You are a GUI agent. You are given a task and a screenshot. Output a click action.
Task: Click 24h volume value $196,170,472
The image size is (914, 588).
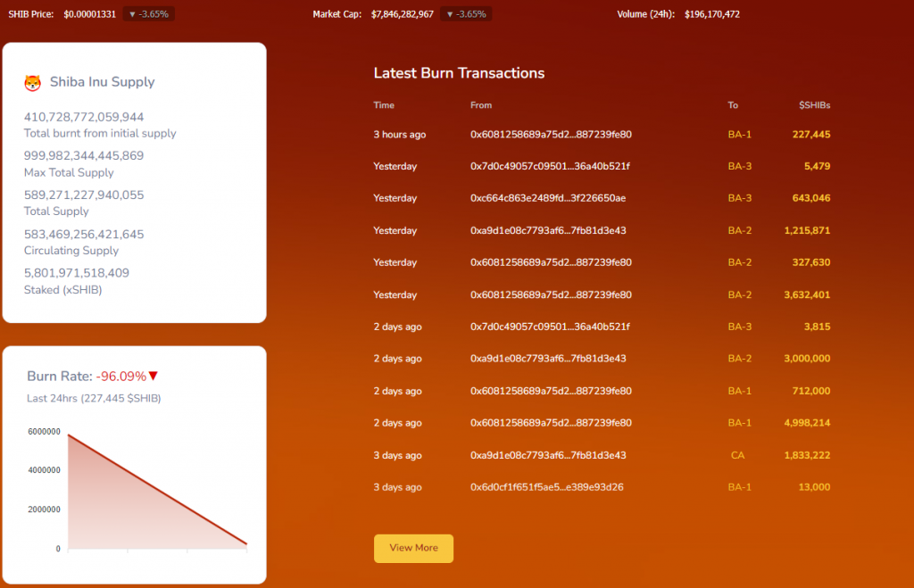tap(711, 14)
